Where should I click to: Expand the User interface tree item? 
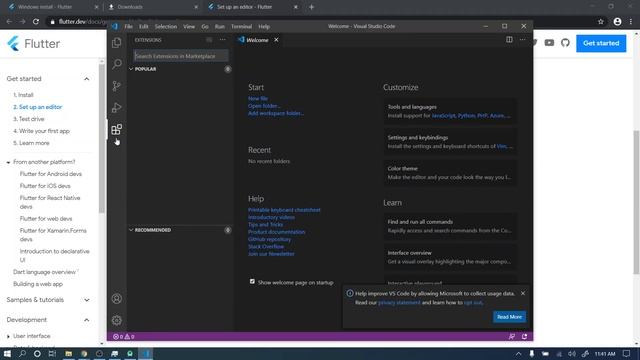[x=8, y=336]
